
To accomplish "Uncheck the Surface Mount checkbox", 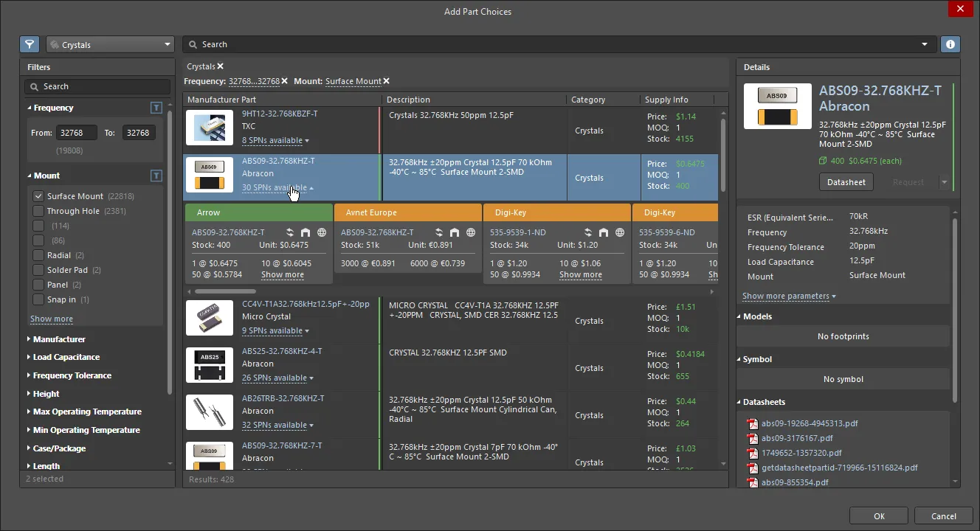I will [38, 196].
